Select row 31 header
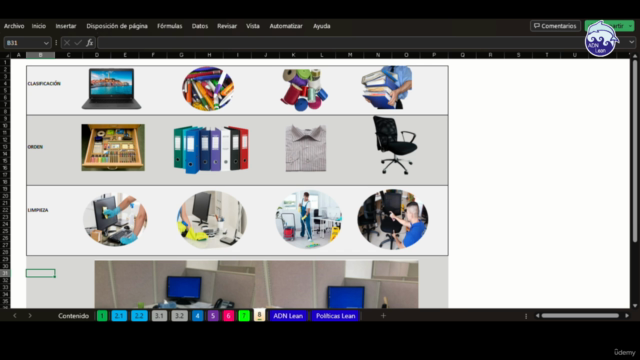 [5, 273]
